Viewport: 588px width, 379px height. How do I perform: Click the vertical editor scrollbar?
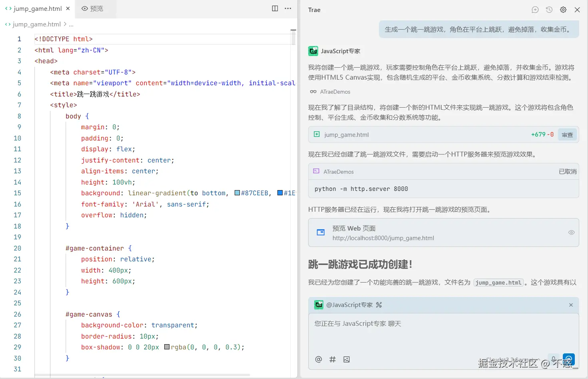point(293,38)
